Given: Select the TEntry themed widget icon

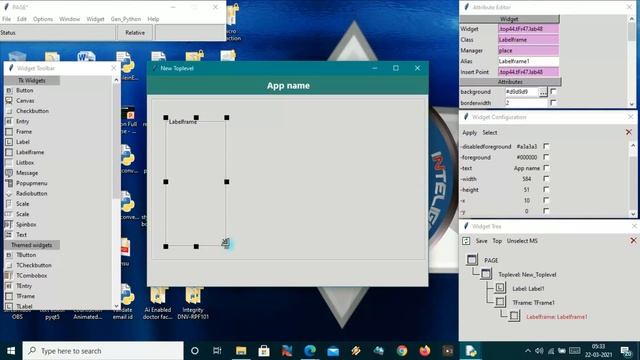Looking at the screenshot, I should (9, 286).
